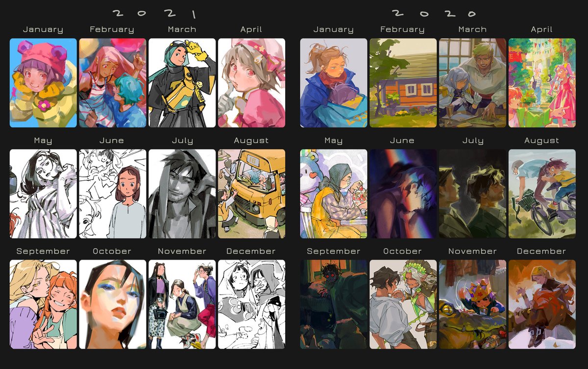
Task: Click the January label under 2021
Action: click(x=43, y=29)
